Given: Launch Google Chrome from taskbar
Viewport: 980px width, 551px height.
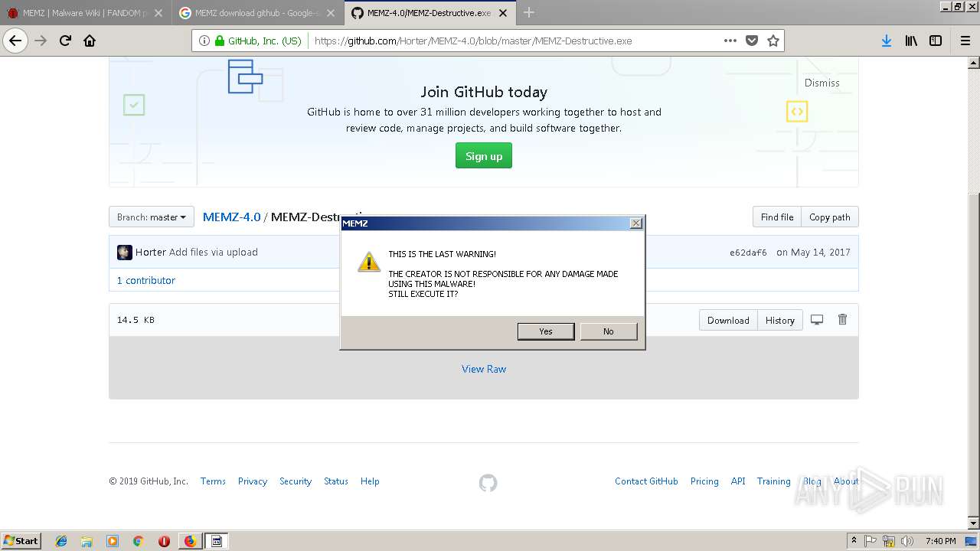Looking at the screenshot, I should pos(138,541).
